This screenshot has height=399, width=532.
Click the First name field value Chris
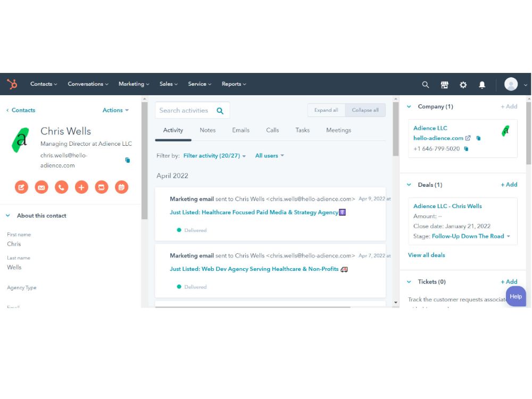[14, 244]
